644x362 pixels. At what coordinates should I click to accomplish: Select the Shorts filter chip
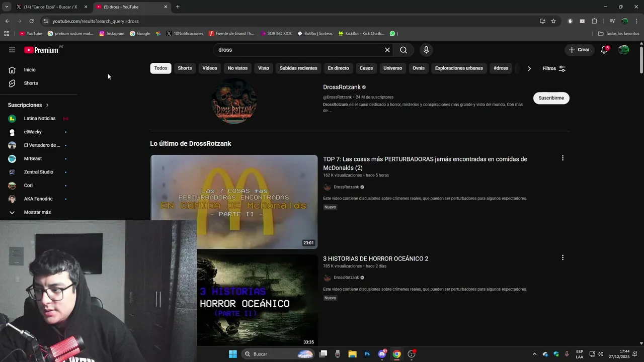[x=185, y=68]
